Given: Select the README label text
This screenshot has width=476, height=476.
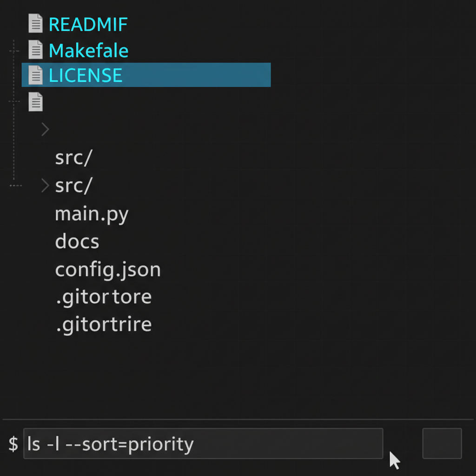Looking at the screenshot, I should (87, 24).
